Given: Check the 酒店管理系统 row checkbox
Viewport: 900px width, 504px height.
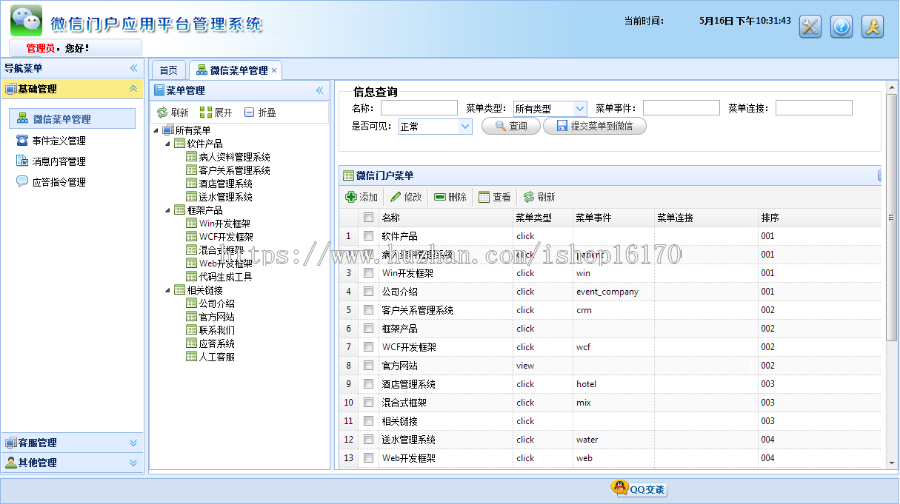Looking at the screenshot, I should pyautogui.click(x=368, y=384).
